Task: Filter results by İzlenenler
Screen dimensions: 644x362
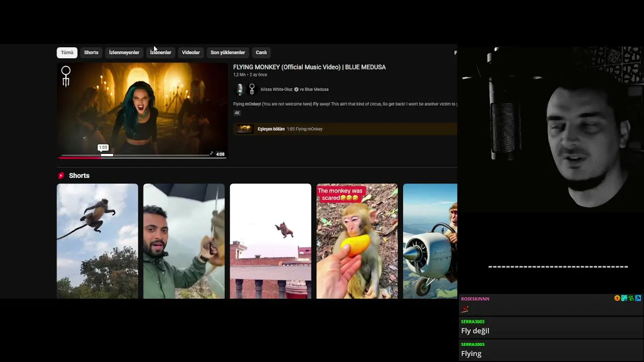Action: [x=160, y=52]
